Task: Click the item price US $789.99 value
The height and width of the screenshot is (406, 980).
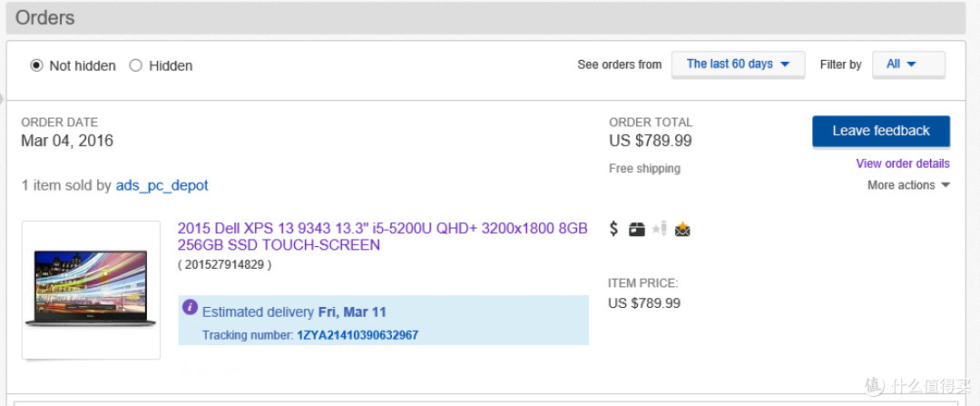Action: pyautogui.click(x=644, y=303)
